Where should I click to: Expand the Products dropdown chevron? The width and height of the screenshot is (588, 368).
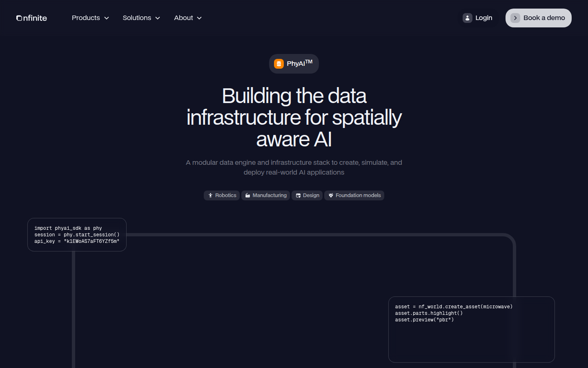[x=107, y=18]
